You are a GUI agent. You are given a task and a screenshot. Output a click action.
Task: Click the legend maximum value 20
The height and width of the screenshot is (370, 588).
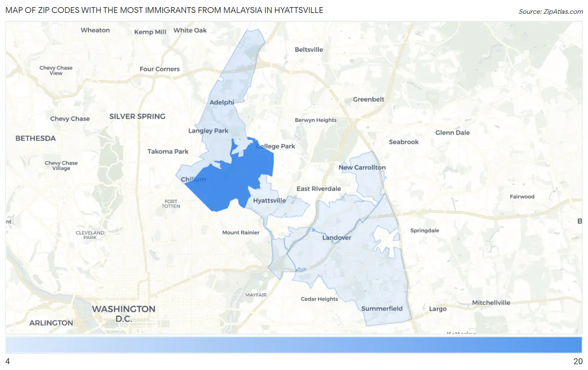coord(578,361)
